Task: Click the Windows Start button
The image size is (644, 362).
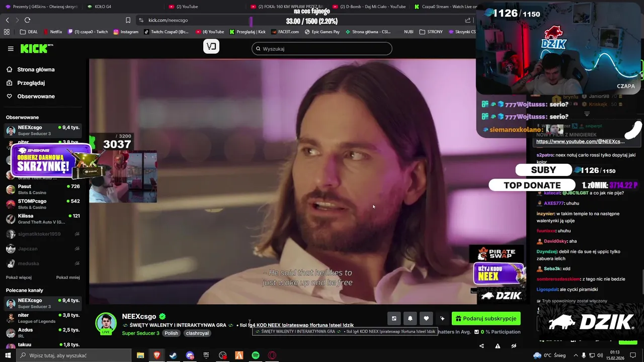Action: click(x=8, y=355)
